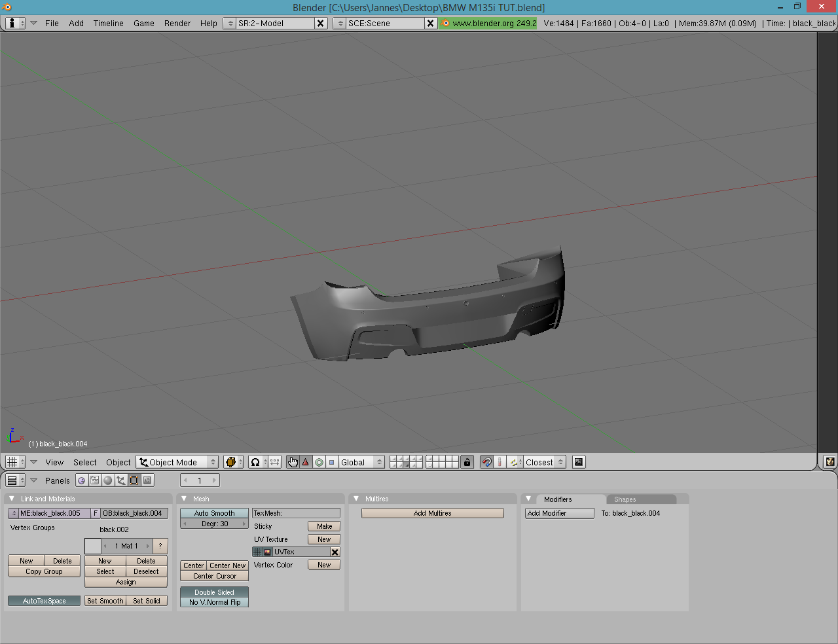The image size is (838, 644).
Task: Click the layer lock icon
Action: (x=467, y=462)
